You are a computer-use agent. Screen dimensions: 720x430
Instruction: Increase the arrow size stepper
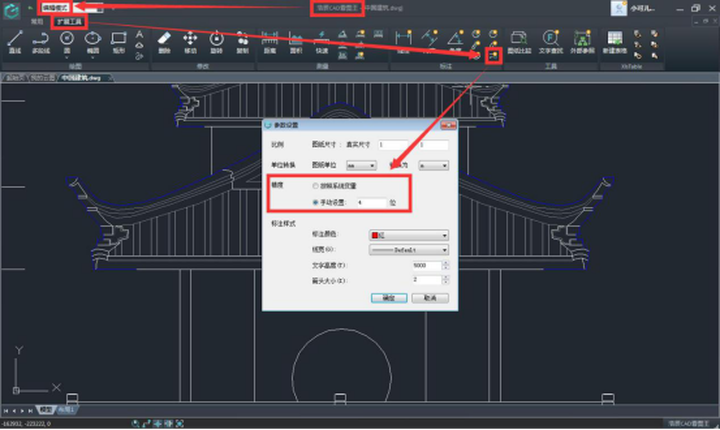click(445, 277)
